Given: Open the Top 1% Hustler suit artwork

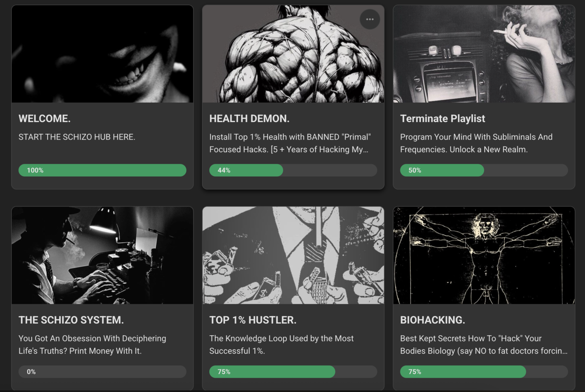Looking at the screenshot, I should click(293, 255).
